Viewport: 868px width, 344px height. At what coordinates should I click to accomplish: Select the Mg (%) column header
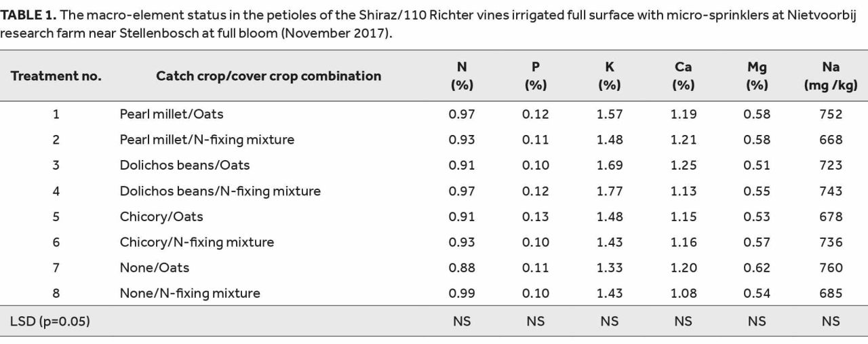(x=757, y=76)
